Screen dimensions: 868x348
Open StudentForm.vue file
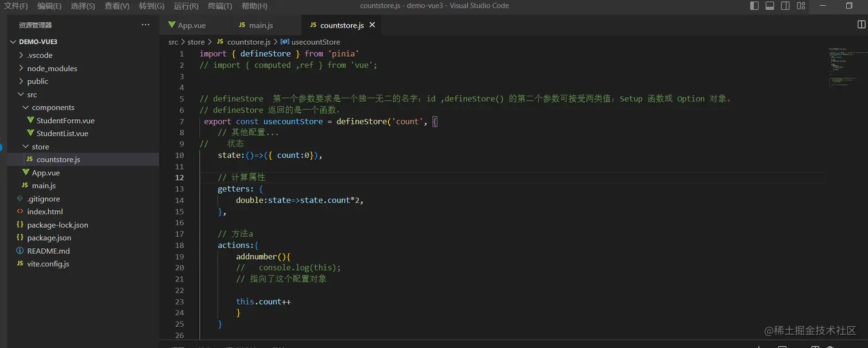click(83, 120)
